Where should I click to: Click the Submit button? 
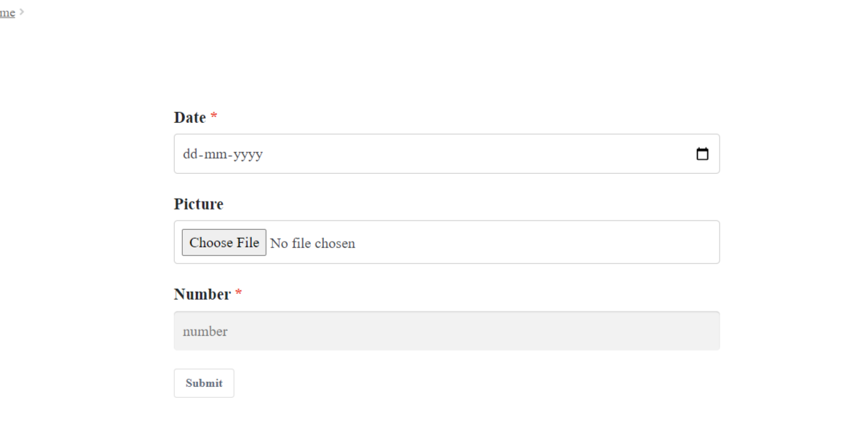pos(204,383)
